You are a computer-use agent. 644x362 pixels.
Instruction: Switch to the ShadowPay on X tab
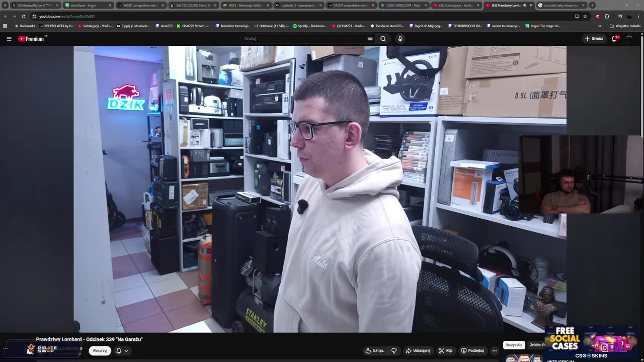point(35,5)
